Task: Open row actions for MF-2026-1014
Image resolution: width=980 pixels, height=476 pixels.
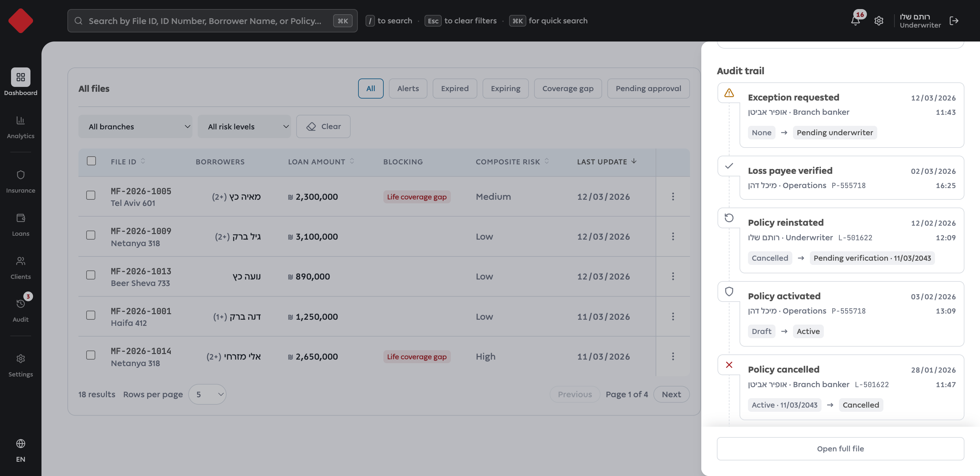Action: pos(673,356)
